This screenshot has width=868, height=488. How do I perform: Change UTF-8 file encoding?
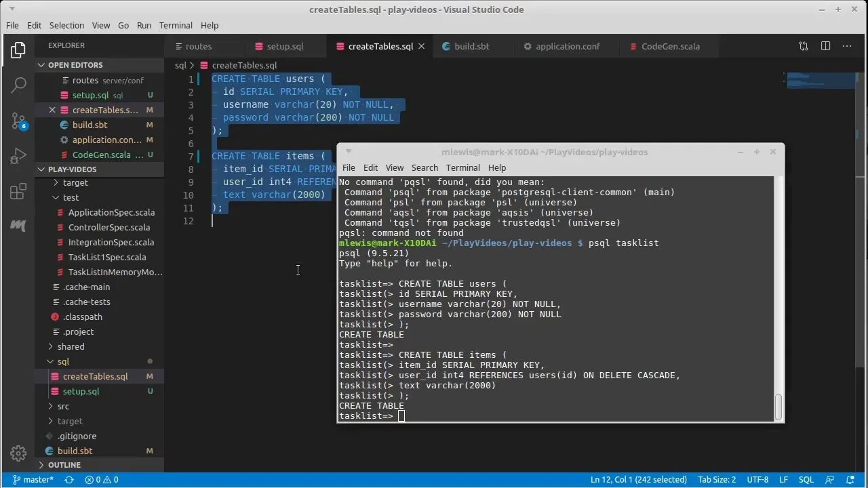pos(757,479)
